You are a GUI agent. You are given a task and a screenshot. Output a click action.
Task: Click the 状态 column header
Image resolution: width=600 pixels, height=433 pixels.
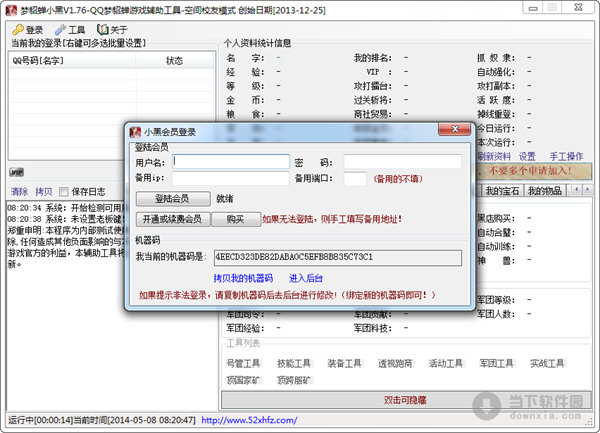pos(175,60)
